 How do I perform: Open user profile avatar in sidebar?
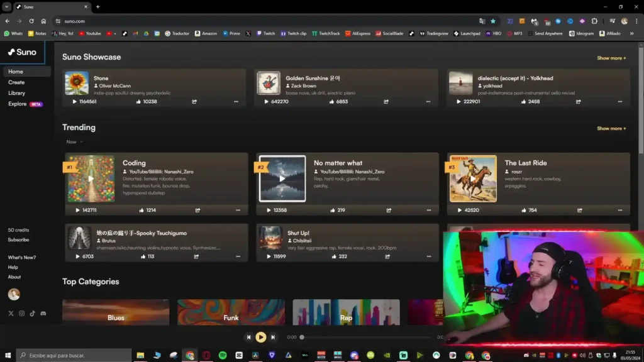[14, 294]
